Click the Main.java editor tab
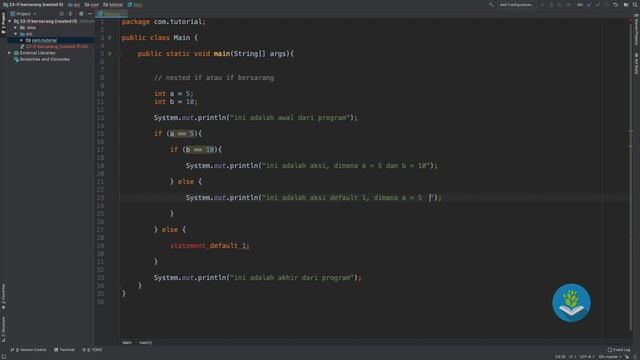The image size is (640, 360). [112, 13]
